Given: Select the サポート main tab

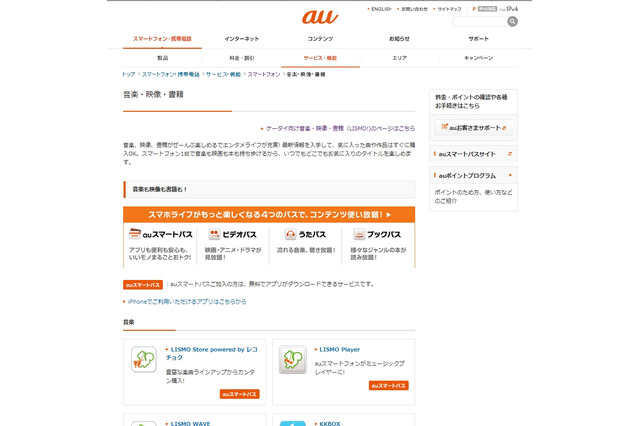Looking at the screenshot, I should coord(478,39).
